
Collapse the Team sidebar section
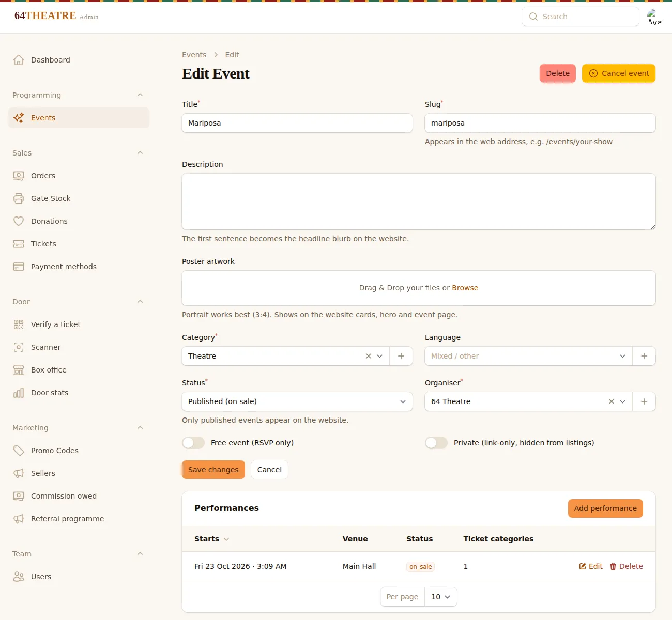point(140,554)
